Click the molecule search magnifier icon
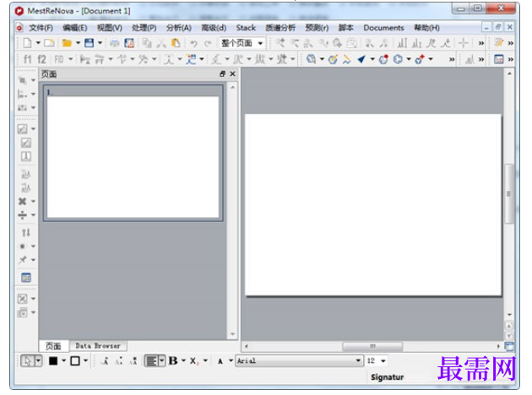 [311, 59]
